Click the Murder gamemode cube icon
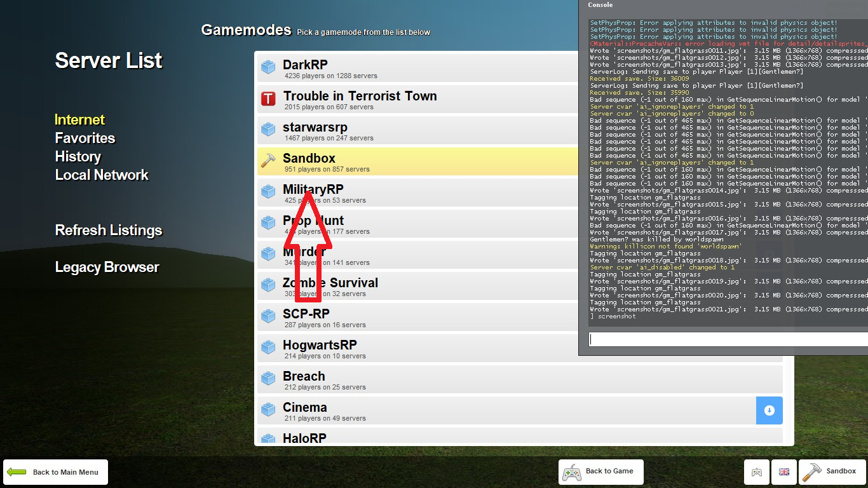 (268, 254)
